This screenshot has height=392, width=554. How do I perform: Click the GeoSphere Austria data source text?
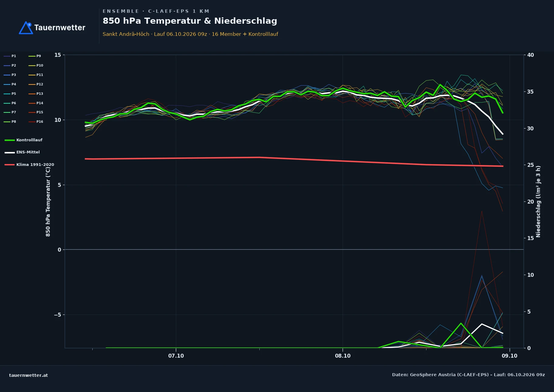point(468,375)
